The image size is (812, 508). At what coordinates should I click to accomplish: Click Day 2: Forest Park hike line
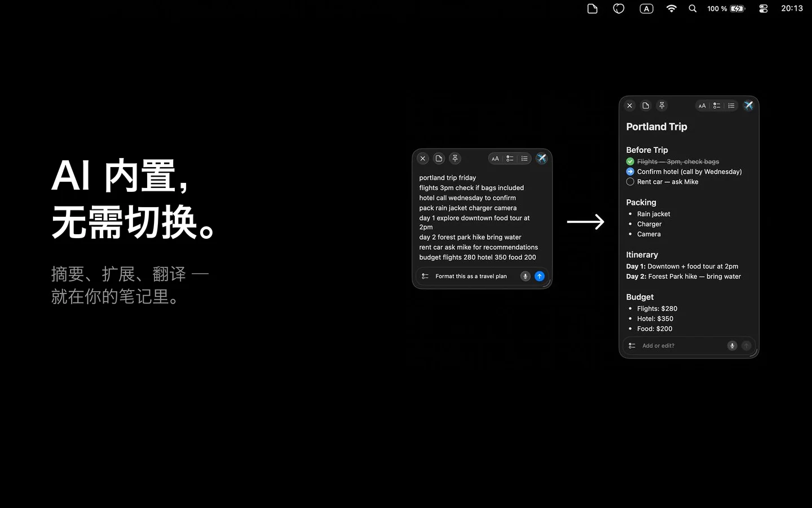(683, 277)
